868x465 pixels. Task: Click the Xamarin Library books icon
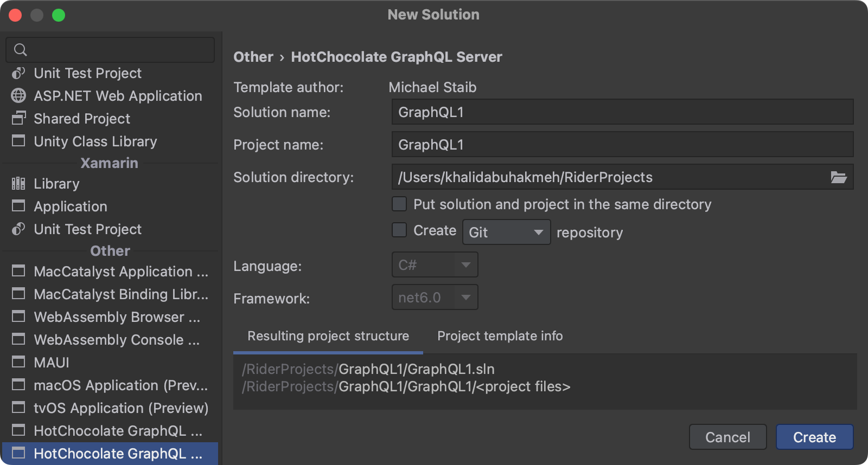pyautogui.click(x=18, y=184)
